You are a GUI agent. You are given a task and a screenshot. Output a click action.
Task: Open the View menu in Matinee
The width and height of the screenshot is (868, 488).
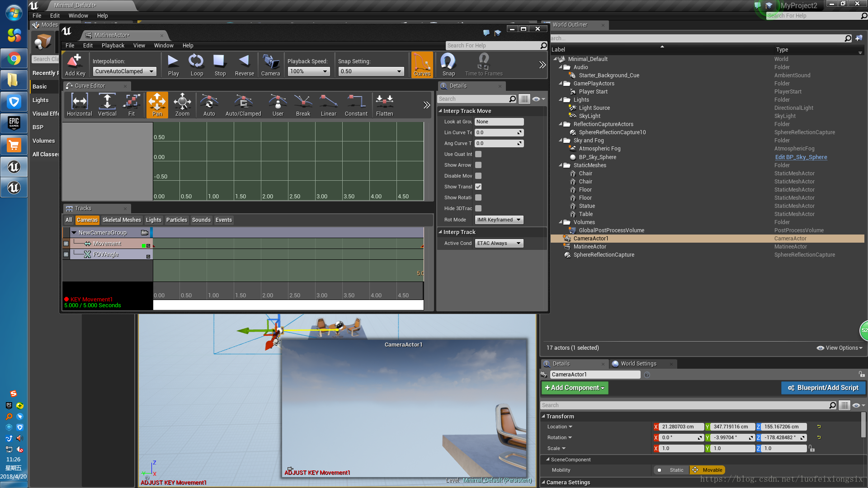139,45
